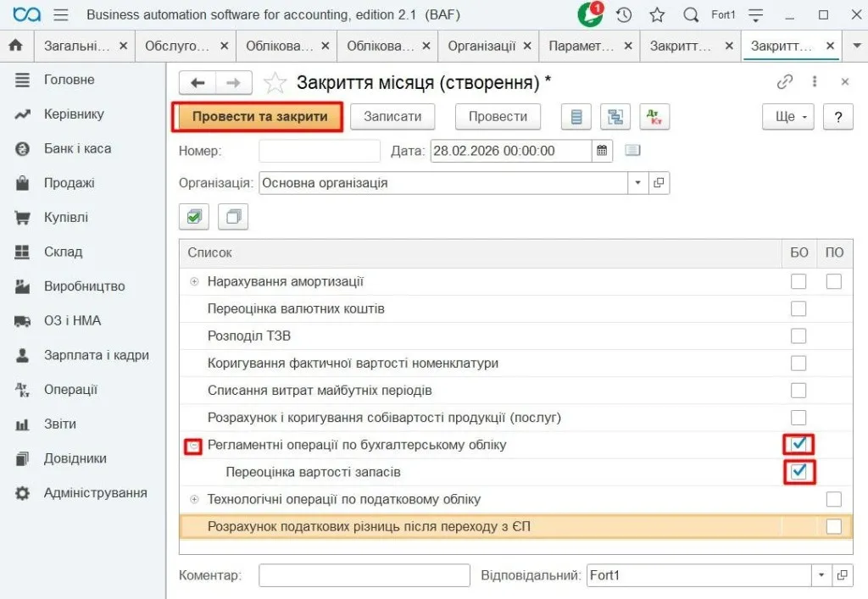This screenshot has width=868, height=599.
Task: Enable Технологічні операції по податковому обліку checkbox
Action: point(834,499)
